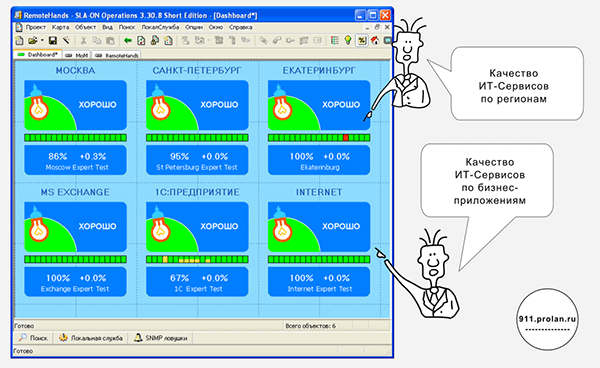This screenshot has height=368, width=600.
Task: Click the New document toolbar icon
Action: [19, 40]
